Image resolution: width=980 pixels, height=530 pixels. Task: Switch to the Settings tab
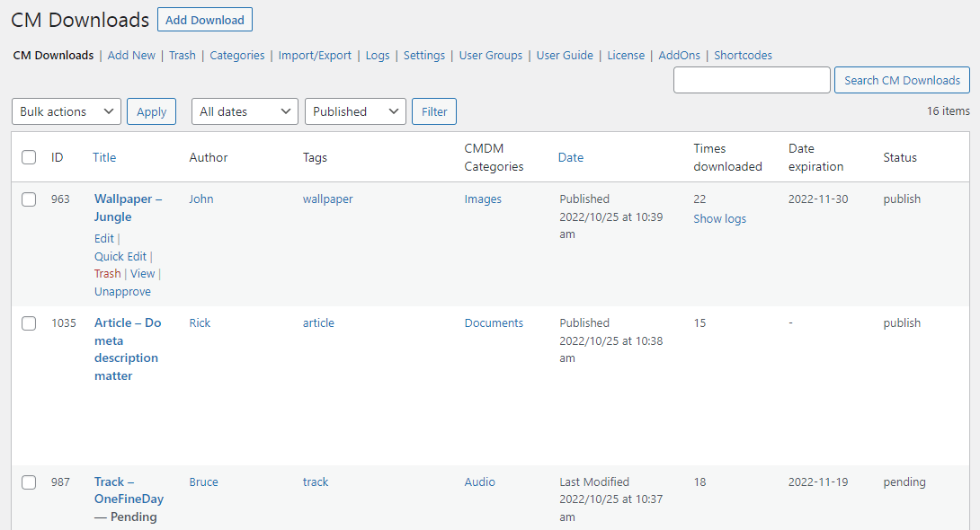click(x=423, y=55)
